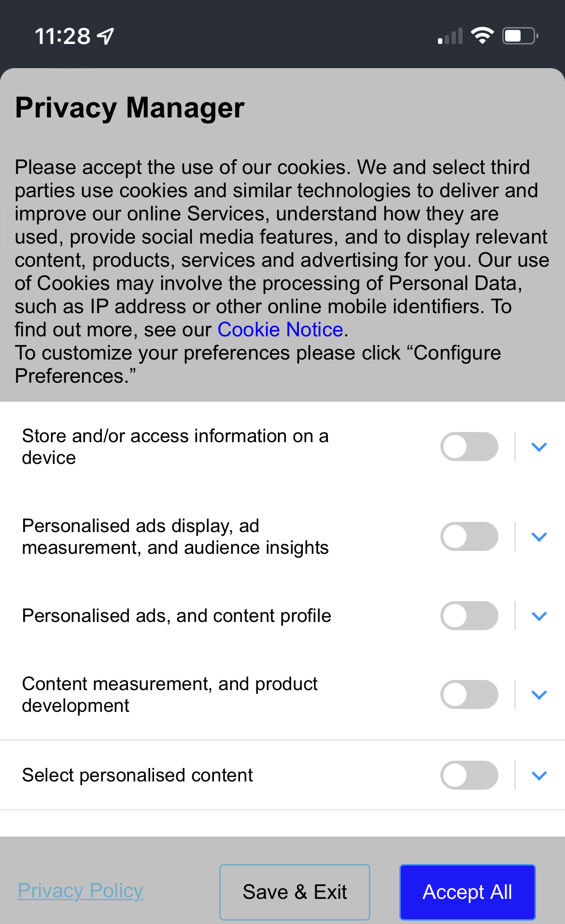Viewport: 565px width, 924px height.
Task: Expand Content measurement, and product development chevron
Action: tap(539, 695)
